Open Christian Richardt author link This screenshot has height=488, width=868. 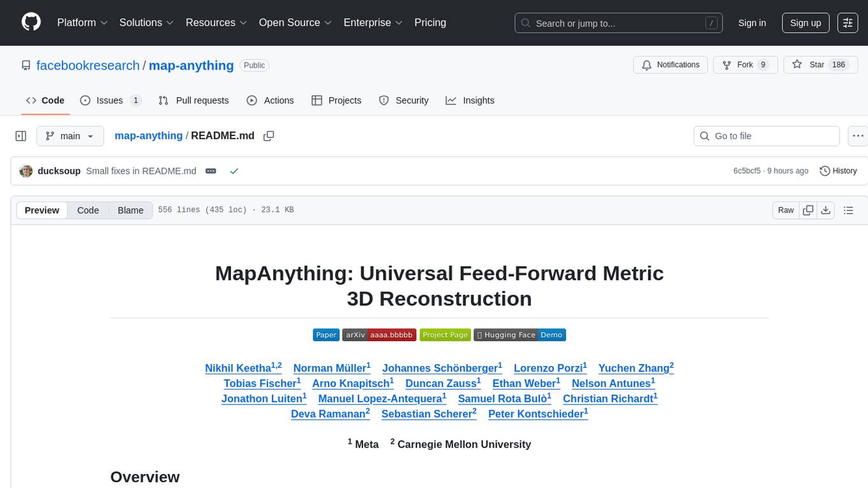click(x=610, y=399)
